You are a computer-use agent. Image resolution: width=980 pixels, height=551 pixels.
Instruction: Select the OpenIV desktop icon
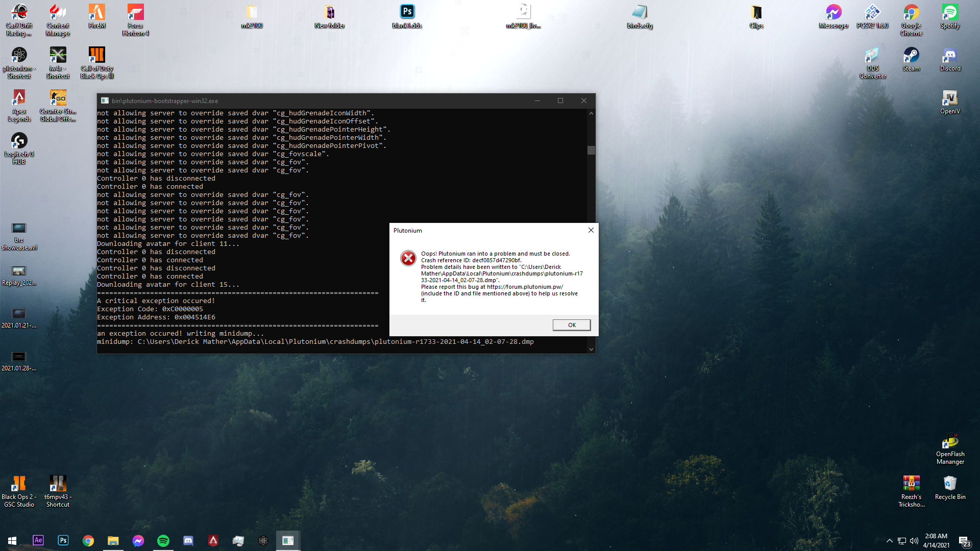[950, 103]
